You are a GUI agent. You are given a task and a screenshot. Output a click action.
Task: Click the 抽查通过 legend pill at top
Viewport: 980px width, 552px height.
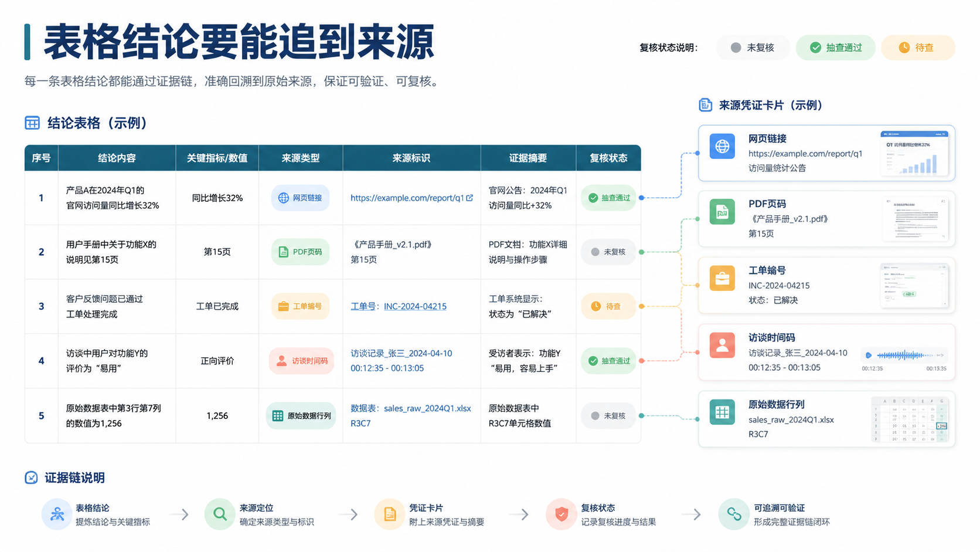(836, 48)
